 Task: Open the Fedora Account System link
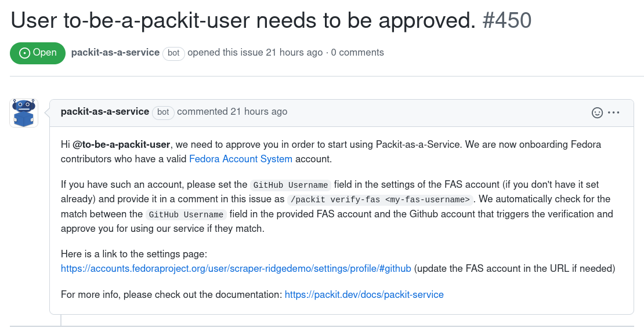point(241,159)
